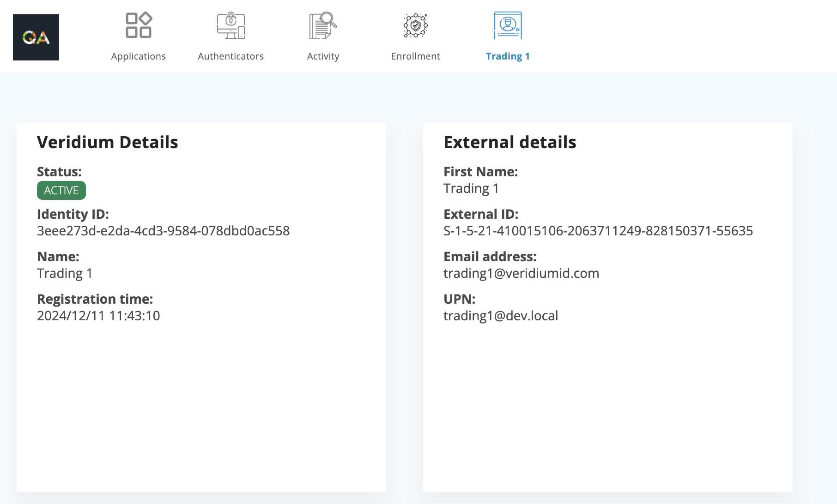The height and width of the screenshot is (504, 837).
Task: Click the green ACTIVE status badge
Action: click(x=61, y=191)
